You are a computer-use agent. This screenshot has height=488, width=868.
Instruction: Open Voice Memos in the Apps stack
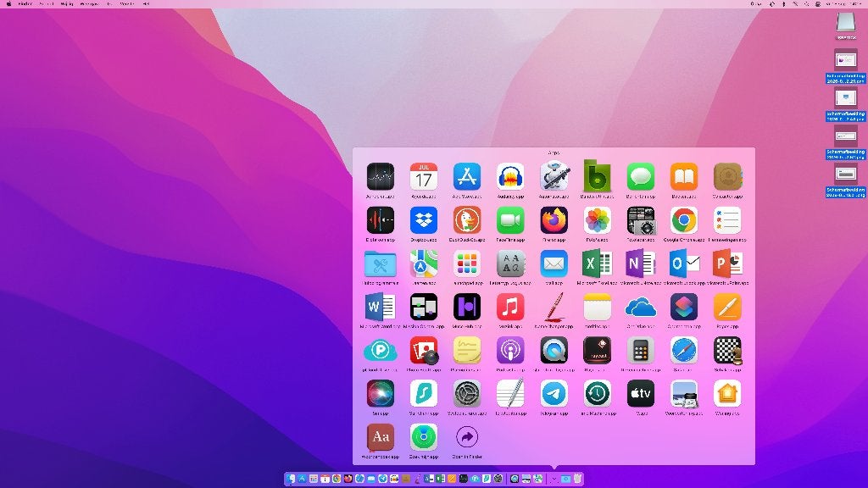(381, 220)
